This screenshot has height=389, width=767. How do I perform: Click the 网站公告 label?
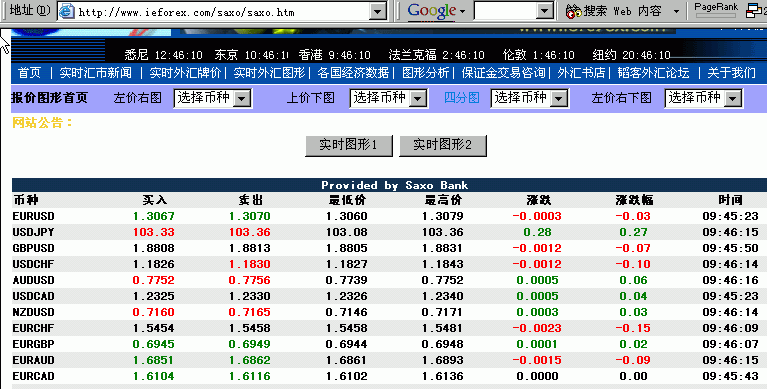pos(42,123)
